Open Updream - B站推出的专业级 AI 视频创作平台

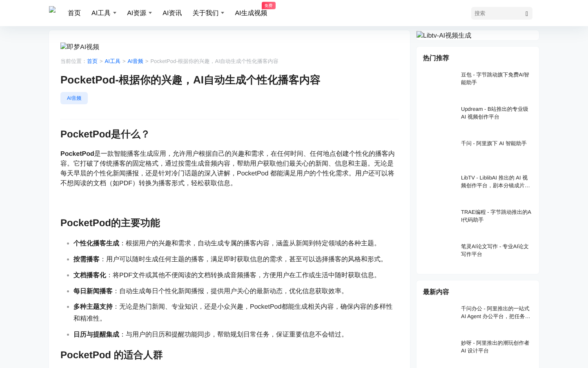pyautogui.click(x=496, y=113)
